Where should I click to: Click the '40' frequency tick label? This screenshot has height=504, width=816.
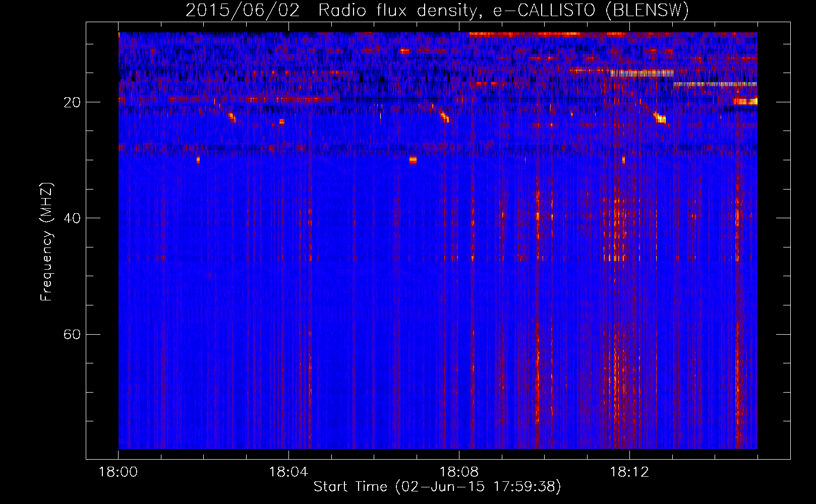(72, 218)
